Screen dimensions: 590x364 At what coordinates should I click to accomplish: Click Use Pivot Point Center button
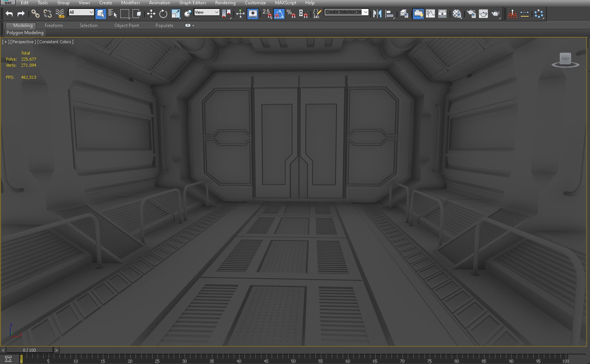click(x=226, y=14)
